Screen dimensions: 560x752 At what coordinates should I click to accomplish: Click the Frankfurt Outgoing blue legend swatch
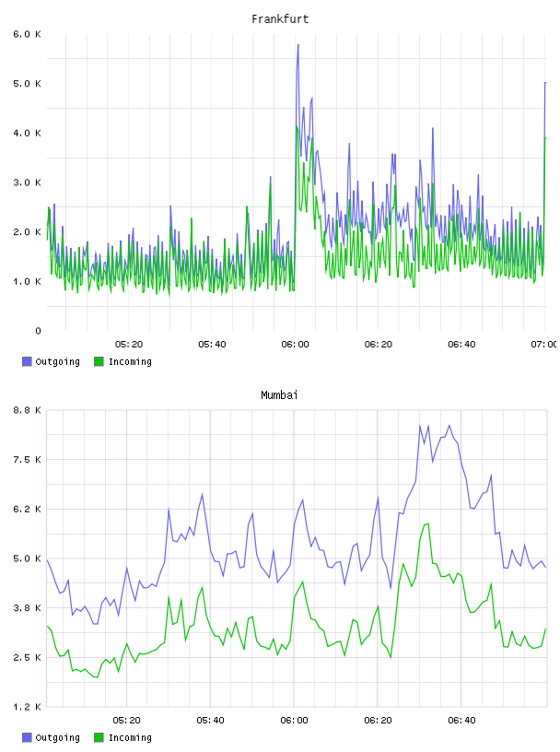pos(27,361)
